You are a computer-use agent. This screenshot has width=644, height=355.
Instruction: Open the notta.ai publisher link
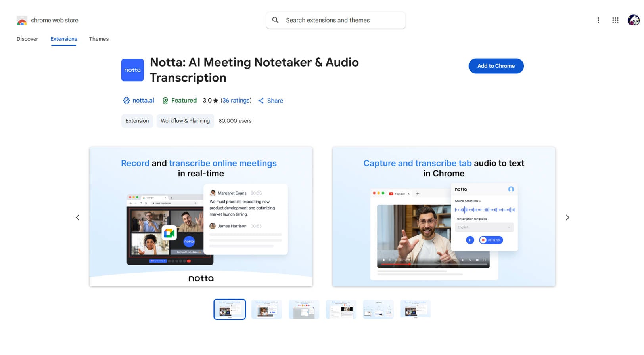click(x=143, y=101)
